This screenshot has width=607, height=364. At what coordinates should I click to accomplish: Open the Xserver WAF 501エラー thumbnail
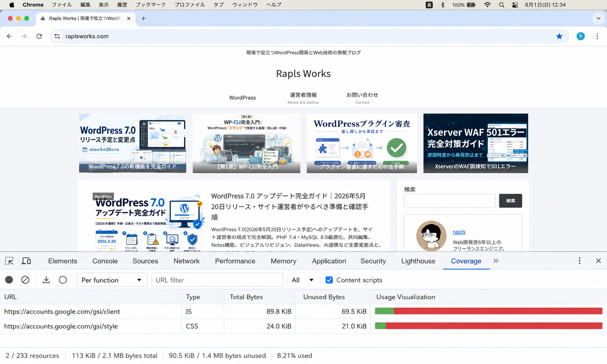475,143
